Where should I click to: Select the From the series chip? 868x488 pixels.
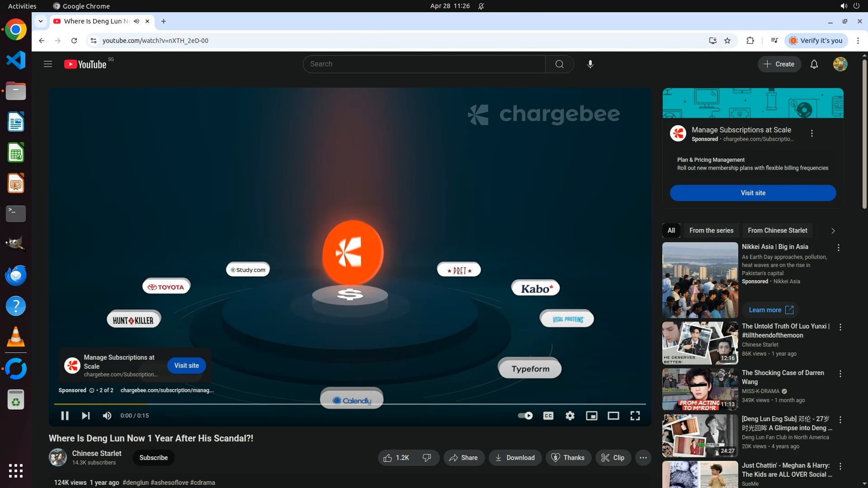pos(711,230)
